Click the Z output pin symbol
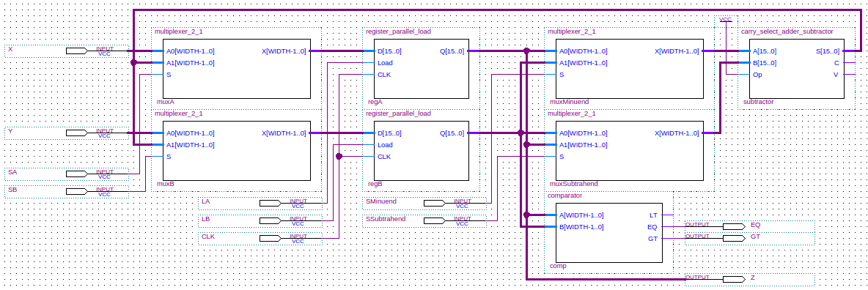Screen dimensions: 868x290 734,279
